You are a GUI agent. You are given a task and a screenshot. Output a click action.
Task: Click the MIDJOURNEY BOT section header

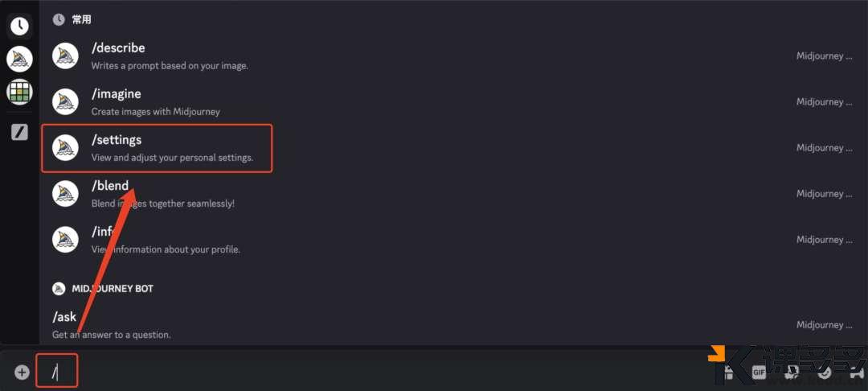[112, 288]
